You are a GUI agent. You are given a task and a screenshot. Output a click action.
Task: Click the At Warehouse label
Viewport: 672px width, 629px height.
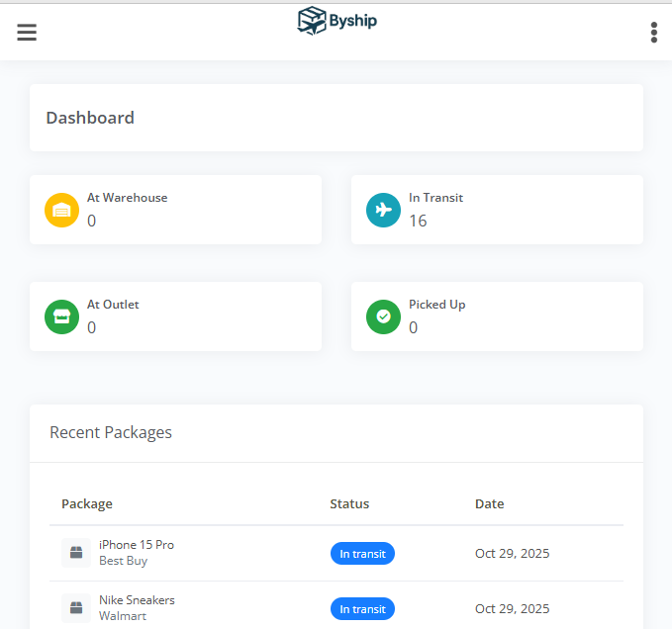[x=128, y=198]
